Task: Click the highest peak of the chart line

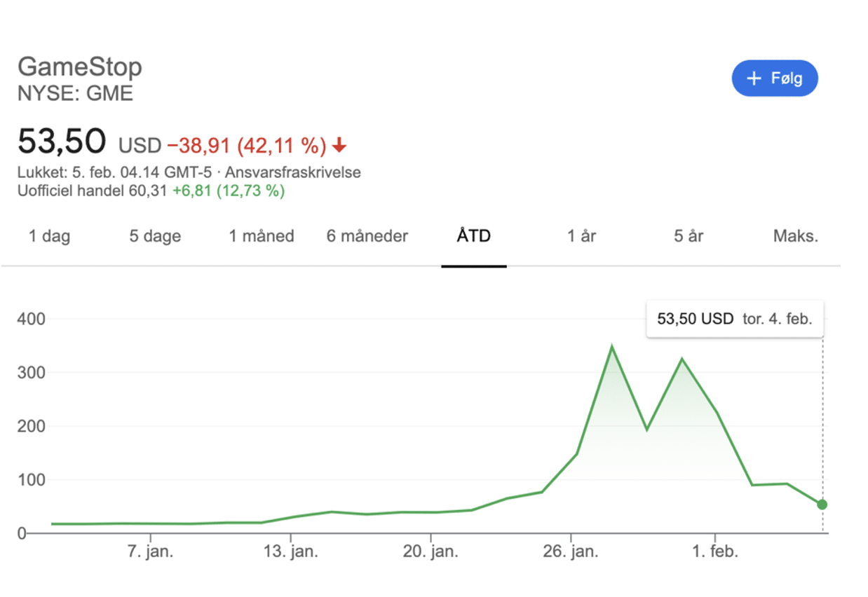Action: pyautogui.click(x=612, y=347)
